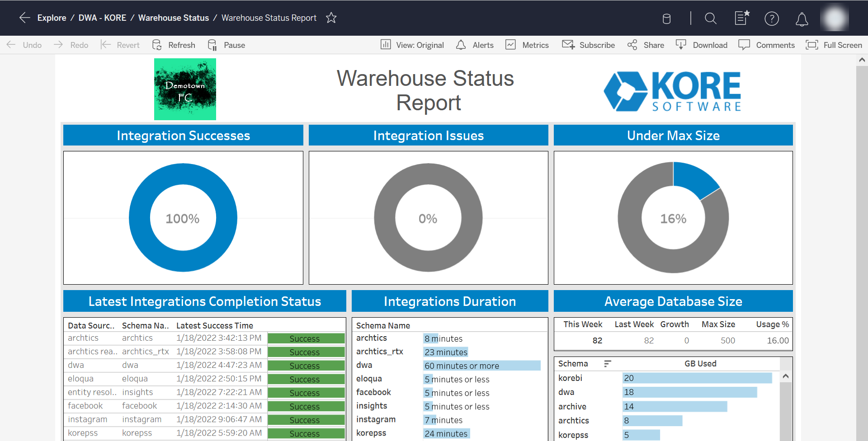
Task: Click the korepss '24 minutes' duration bar
Action: tap(447, 433)
